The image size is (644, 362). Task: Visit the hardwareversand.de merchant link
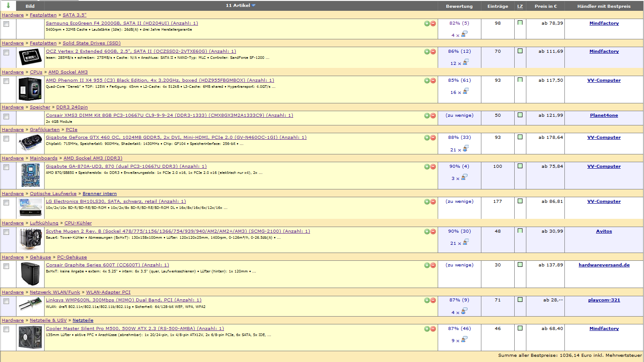604,265
